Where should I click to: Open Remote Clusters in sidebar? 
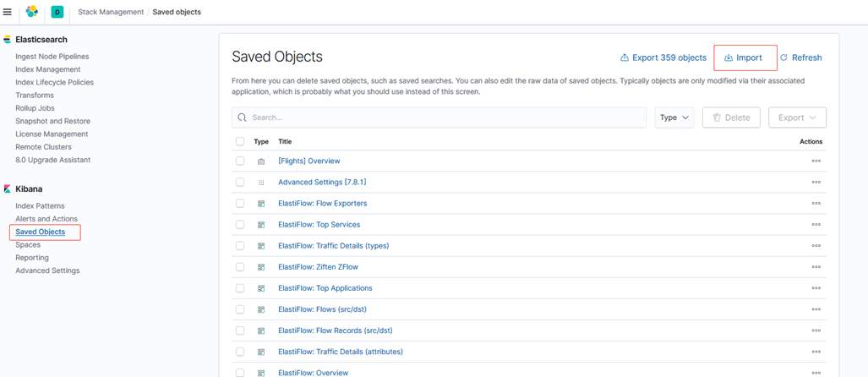coord(43,147)
